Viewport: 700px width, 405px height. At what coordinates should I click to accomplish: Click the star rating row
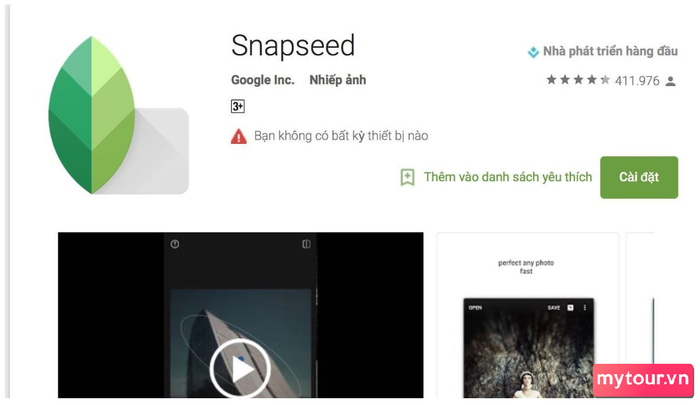tap(578, 80)
